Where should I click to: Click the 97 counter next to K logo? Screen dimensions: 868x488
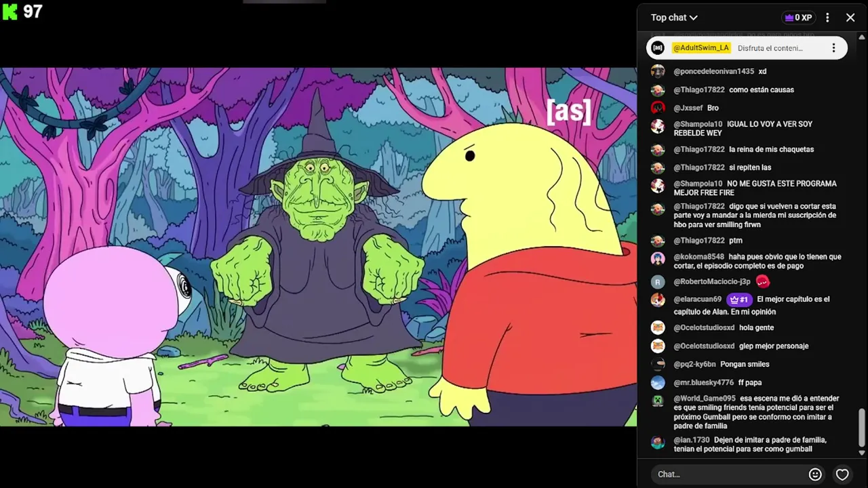pos(33,12)
